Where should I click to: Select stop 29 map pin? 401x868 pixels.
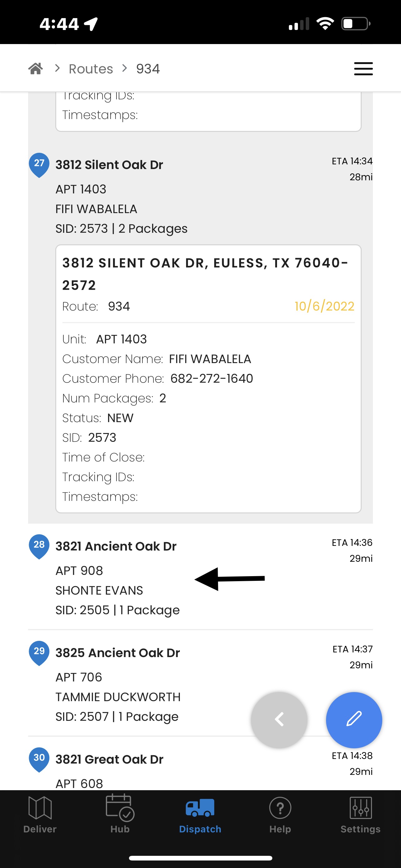(39, 653)
